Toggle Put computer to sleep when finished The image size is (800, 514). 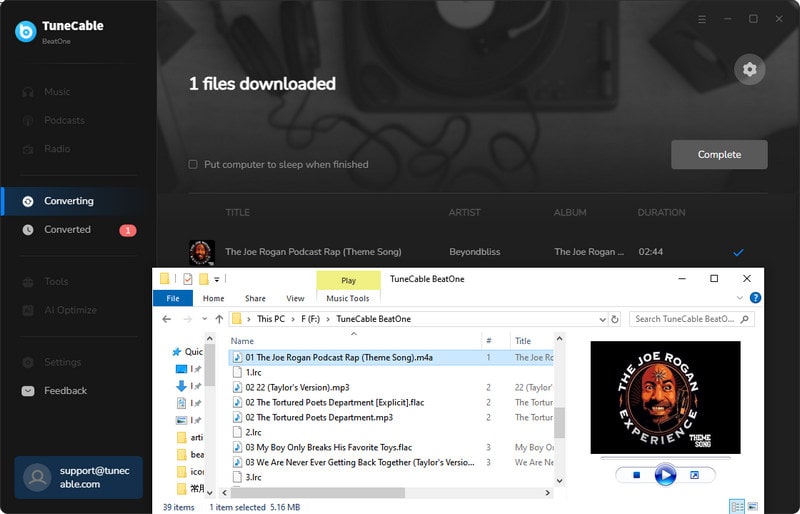[x=193, y=164]
